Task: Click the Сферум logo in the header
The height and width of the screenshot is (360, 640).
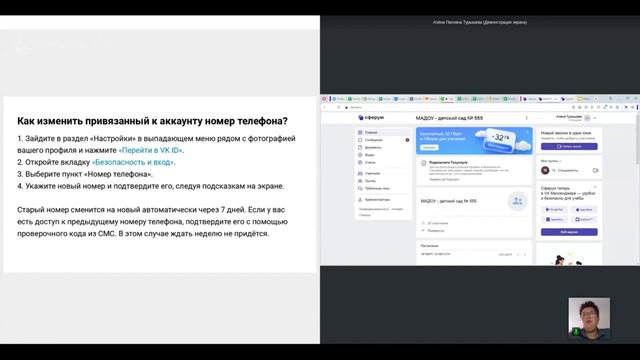Action: pyautogui.click(x=371, y=118)
